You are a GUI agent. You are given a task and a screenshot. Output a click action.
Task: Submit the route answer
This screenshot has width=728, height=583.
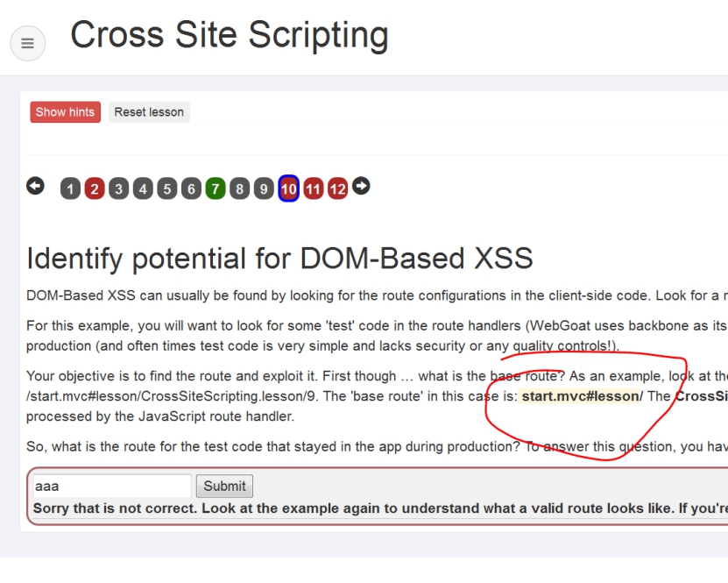(x=225, y=486)
